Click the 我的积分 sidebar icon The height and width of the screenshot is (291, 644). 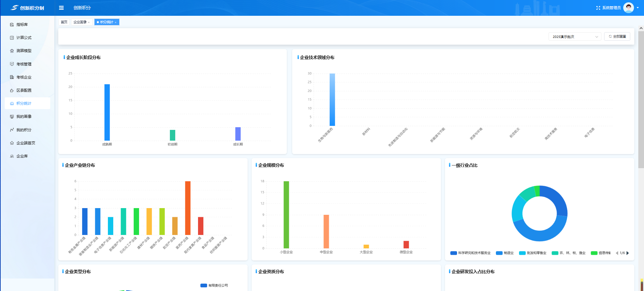(x=12, y=130)
